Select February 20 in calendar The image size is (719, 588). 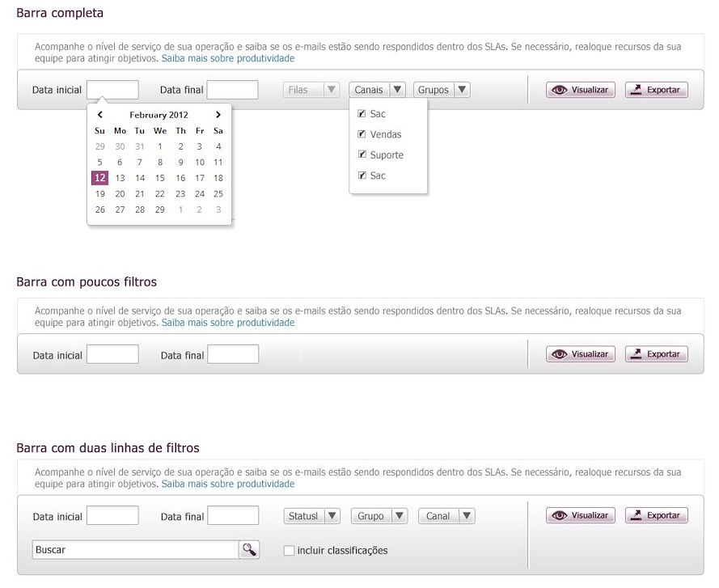[x=121, y=194]
